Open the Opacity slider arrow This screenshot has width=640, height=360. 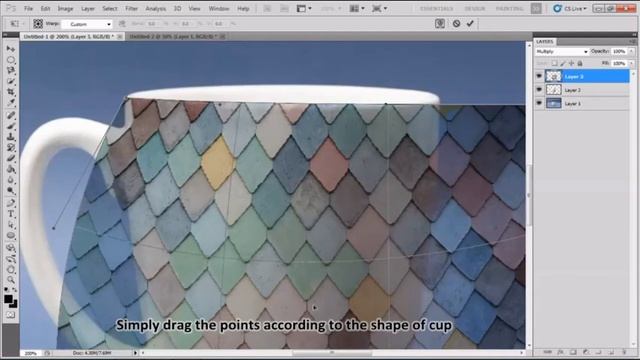631,51
